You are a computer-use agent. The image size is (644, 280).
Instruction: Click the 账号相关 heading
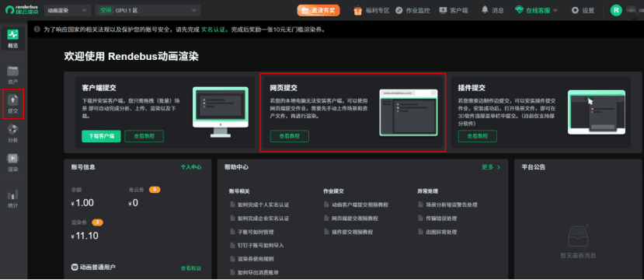240,191
